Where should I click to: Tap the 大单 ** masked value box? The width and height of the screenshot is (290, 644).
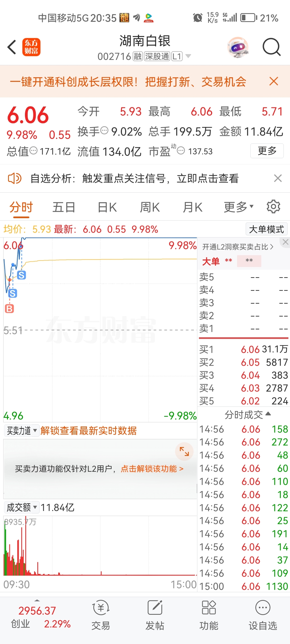coord(249,261)
